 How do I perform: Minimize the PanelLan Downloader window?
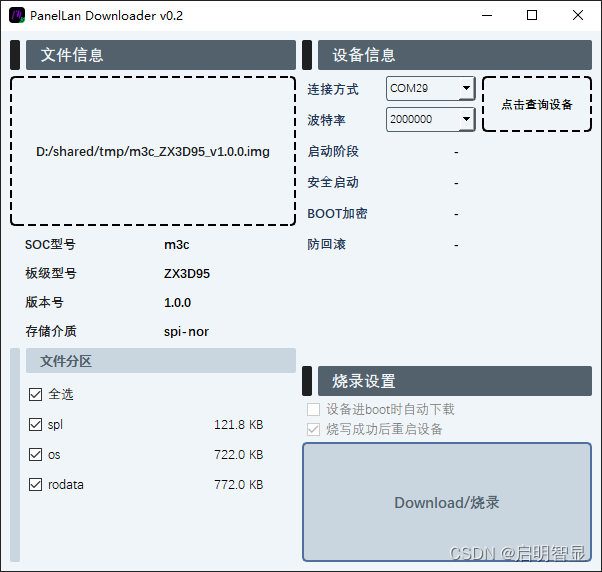[487, 15]
